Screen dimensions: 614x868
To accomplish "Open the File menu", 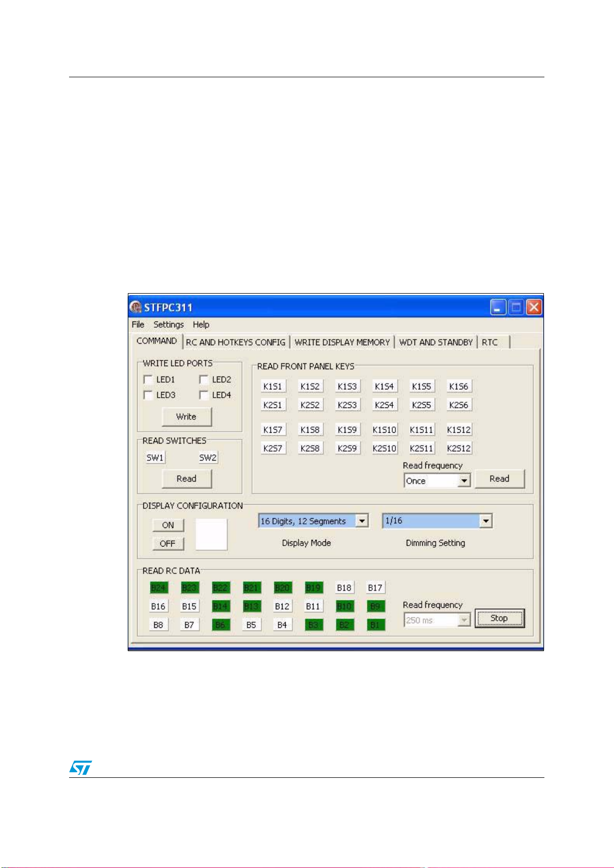I will [x=138, y=325].
